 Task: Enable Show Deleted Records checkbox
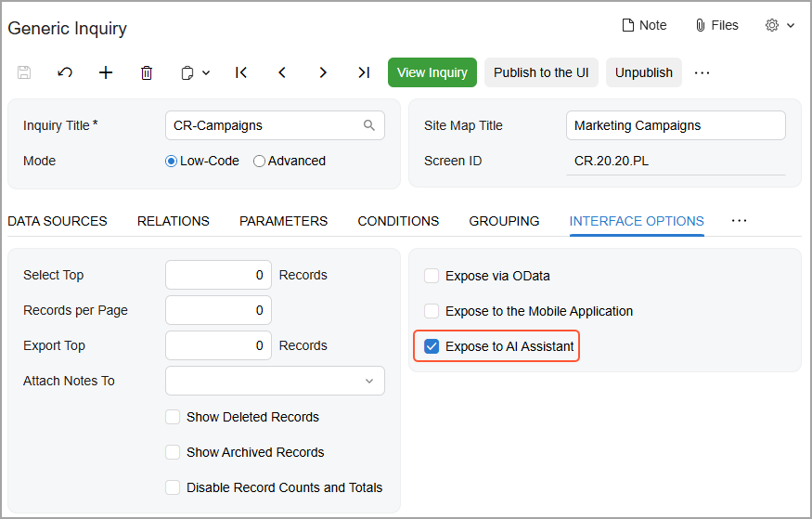pyautogui.click(x=173, y=417)
